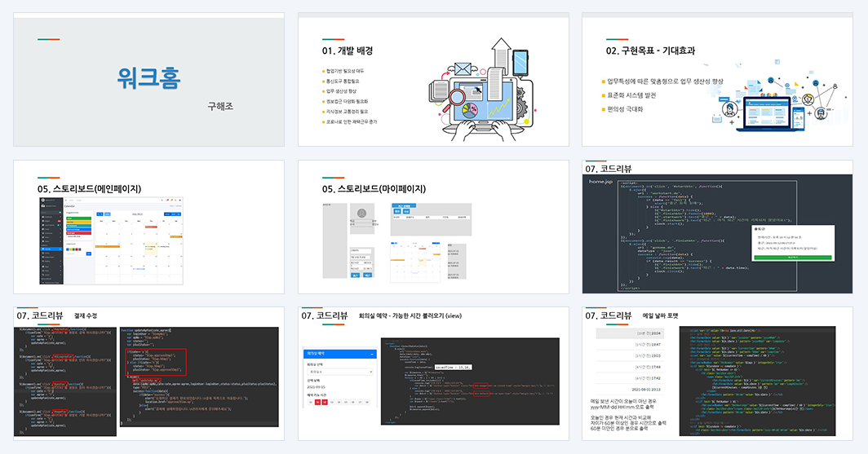Click the blue 출근 button in 마이페이지 storyboard
Screen dimensions: 868x454
[355, 275]
